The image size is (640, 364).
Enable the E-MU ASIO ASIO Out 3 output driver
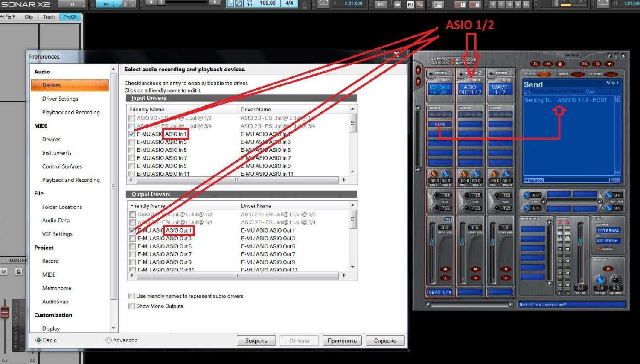[x=132, y=239]
